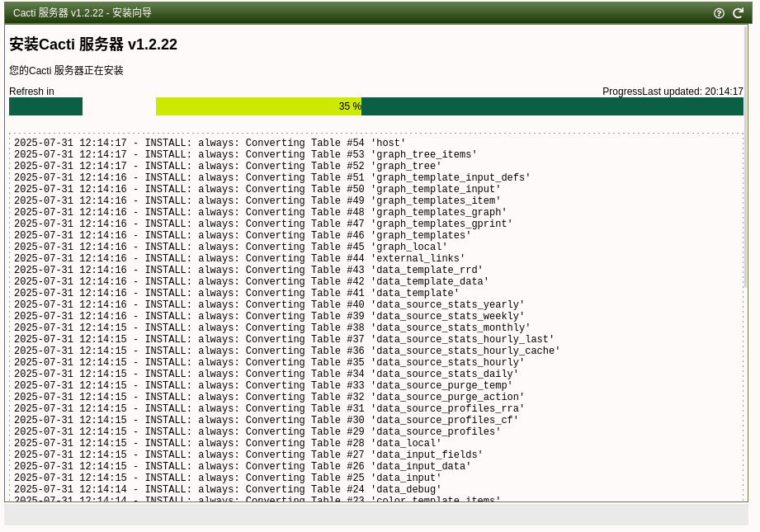Viewport: 760px width, 532px height.
Task: Select log line for 'data_source_purge_temp'
Action: pyautogui.click(x=263, y=384)
